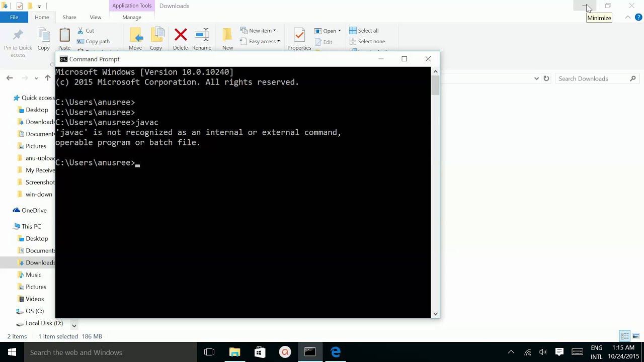Open the Manage tab

pos(132,17)
